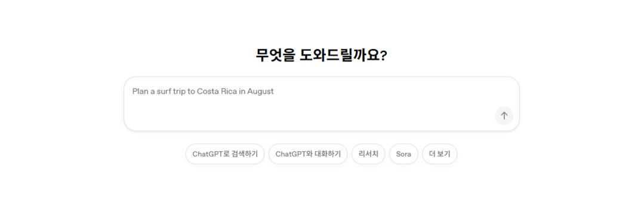The width and height of the screenshot is (644, 220).
Task: Focus the message input box
Action: (322, 103)
